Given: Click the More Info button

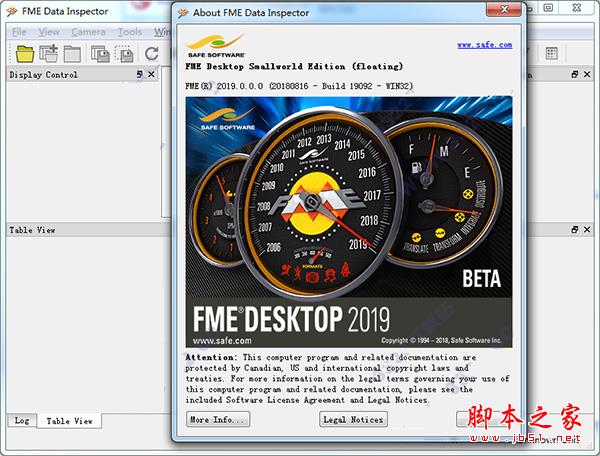Looking at the screenshot, I should point(217,419).
